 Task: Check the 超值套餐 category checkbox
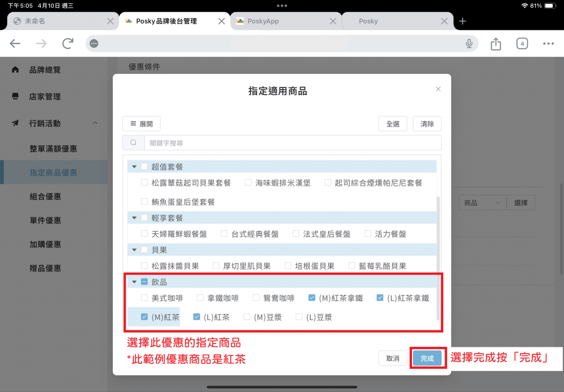(144, 166)
